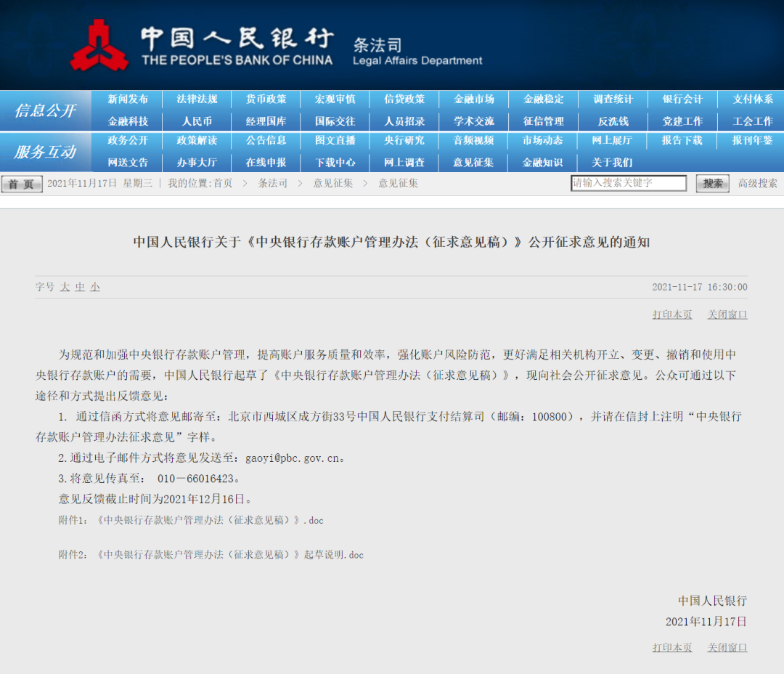The width and height of the screenshot is (784, 674).
Task: Open the 征信管理 menu item
Action: (544, 121)
